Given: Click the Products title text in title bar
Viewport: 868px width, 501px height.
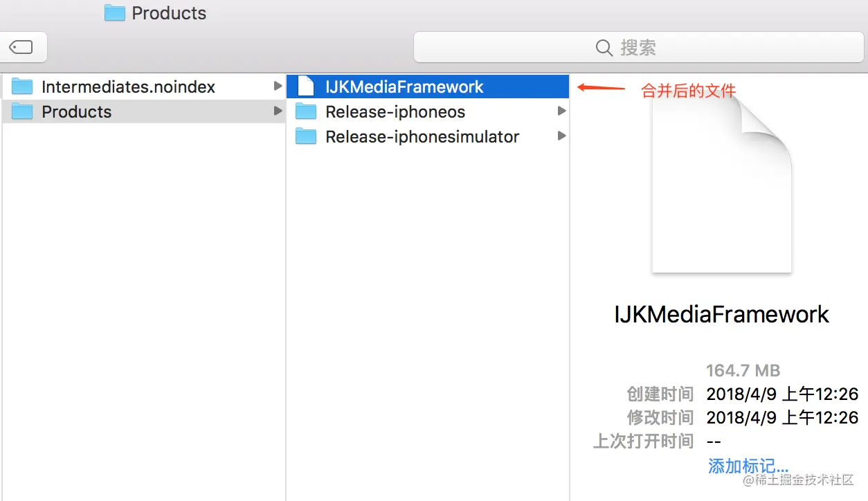Looking at the screenshot, I should point(169,13).
